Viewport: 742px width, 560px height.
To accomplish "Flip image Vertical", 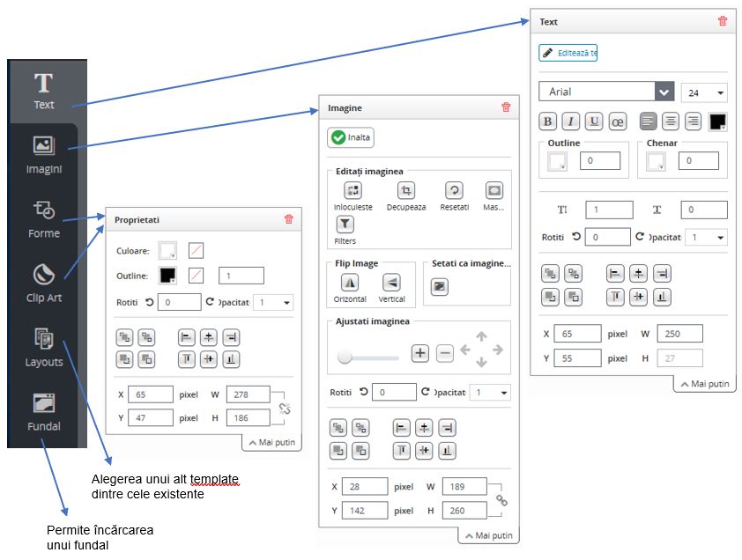I will [x=392, y=283].
